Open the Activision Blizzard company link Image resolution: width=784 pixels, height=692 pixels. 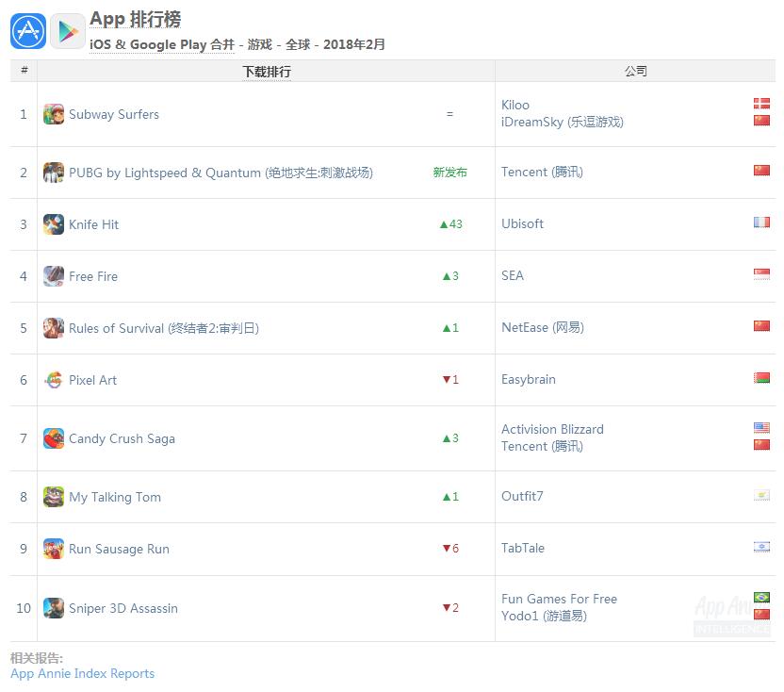click(x=552, y=429)
